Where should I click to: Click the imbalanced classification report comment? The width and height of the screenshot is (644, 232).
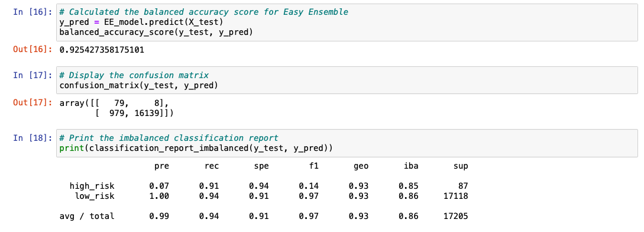(x=169, y=138)
